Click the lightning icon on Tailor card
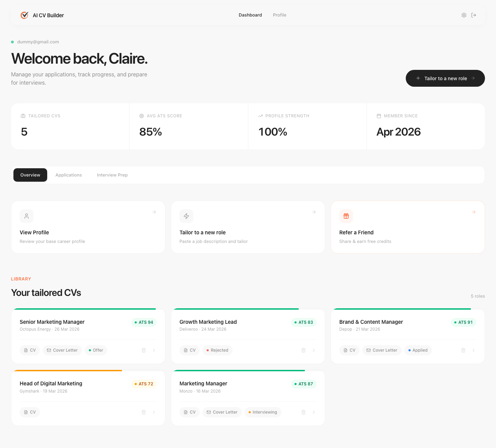 point(186,216)
